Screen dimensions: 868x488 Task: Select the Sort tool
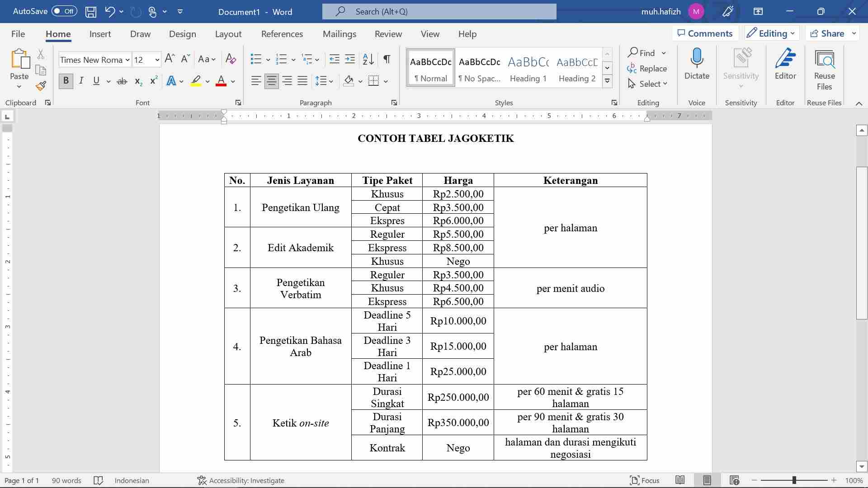point(368,59)
